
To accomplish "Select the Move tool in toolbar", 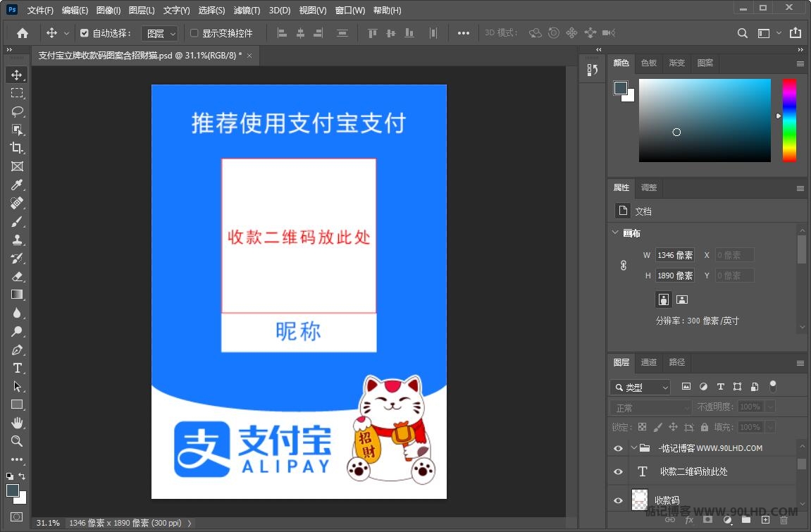I will (16, 75).
